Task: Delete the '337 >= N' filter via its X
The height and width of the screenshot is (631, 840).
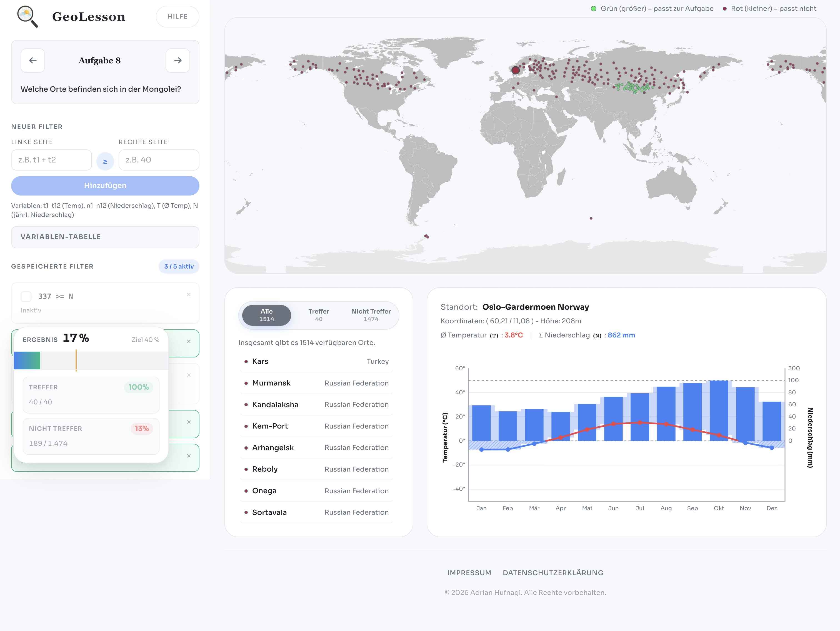Action: coord(189,295)
